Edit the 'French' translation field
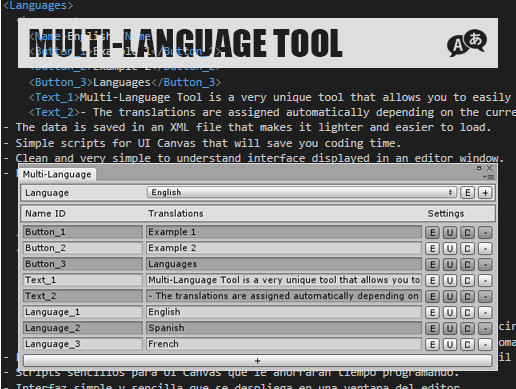 [284, 344]
